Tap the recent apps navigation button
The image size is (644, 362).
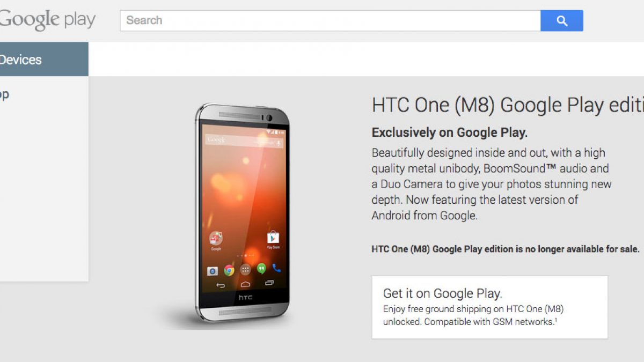(x=269, y=282)
